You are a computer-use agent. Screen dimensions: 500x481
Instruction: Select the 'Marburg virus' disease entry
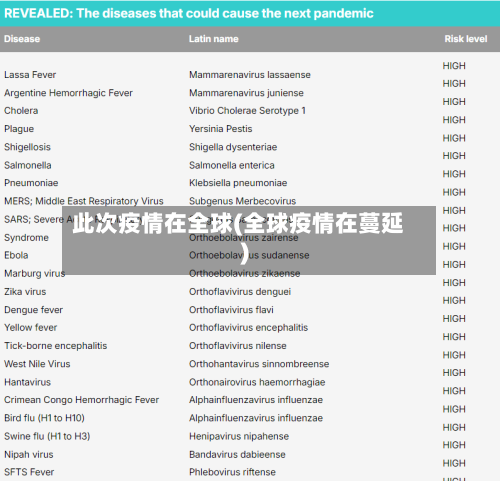(34, 274)
